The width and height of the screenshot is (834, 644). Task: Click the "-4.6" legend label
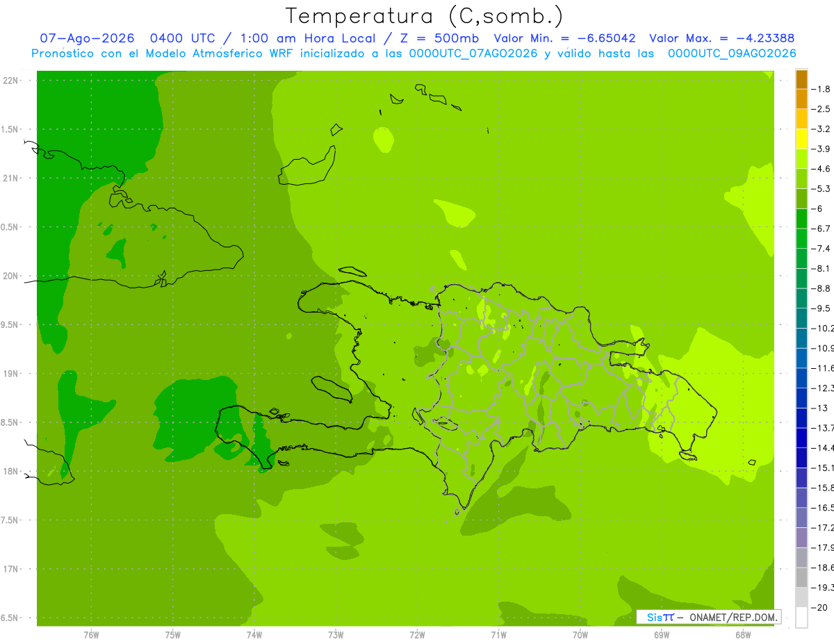click(x=821, y=169)
